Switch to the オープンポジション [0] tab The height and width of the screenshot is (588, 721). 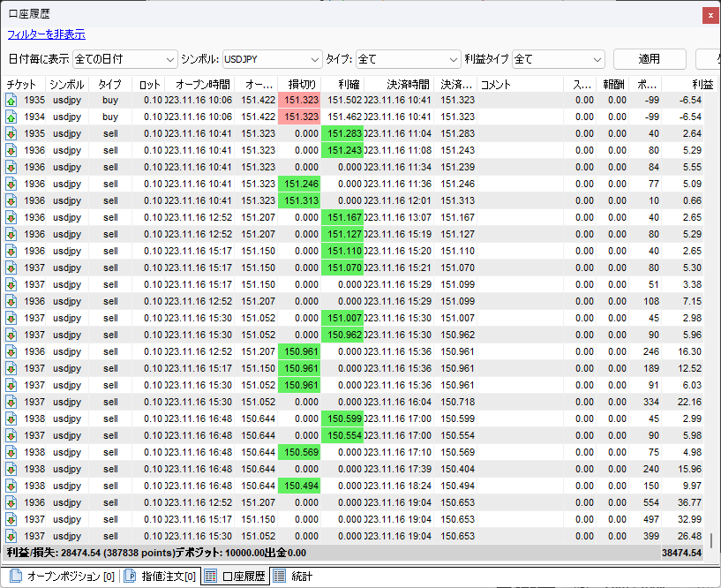pyautogui.click(x=62, y=577)
